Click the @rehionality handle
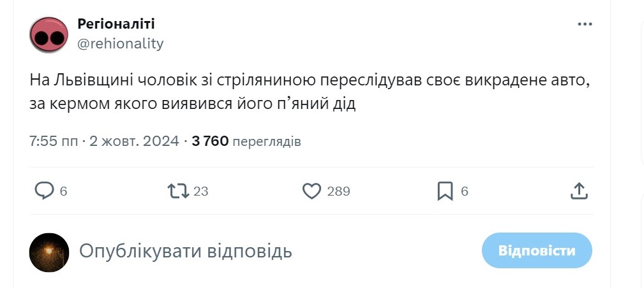644x288 pixels. 120,43
